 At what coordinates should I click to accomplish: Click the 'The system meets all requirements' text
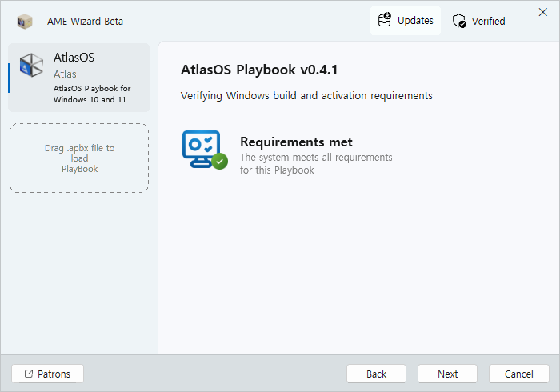(x=316, y=163)
